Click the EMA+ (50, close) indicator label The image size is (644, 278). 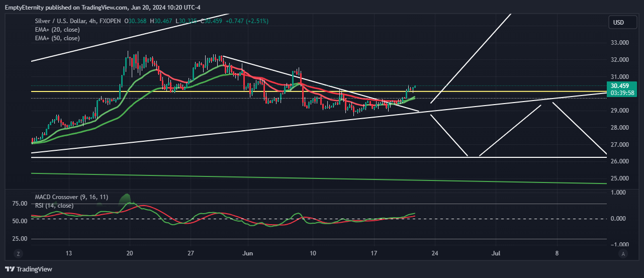(x=57, y=38)
